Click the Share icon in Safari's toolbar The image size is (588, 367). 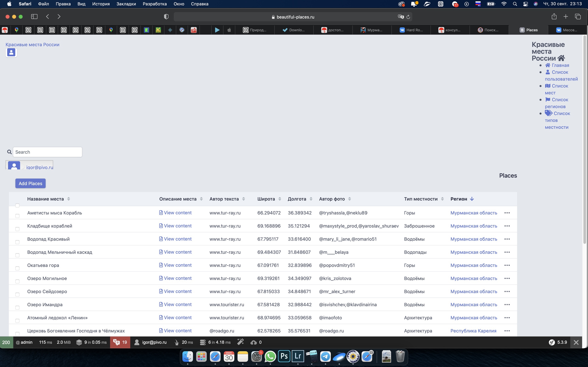point(554,17)
